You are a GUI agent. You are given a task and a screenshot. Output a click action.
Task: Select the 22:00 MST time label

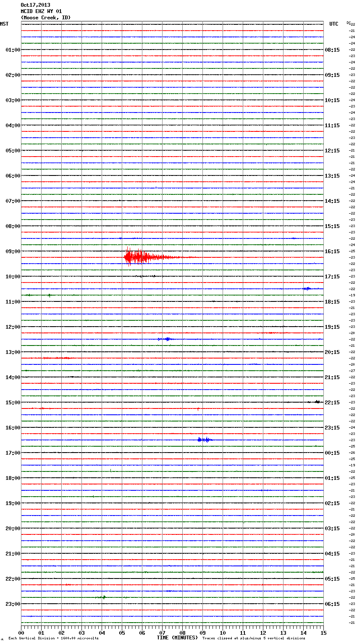(x=13, y=579)
